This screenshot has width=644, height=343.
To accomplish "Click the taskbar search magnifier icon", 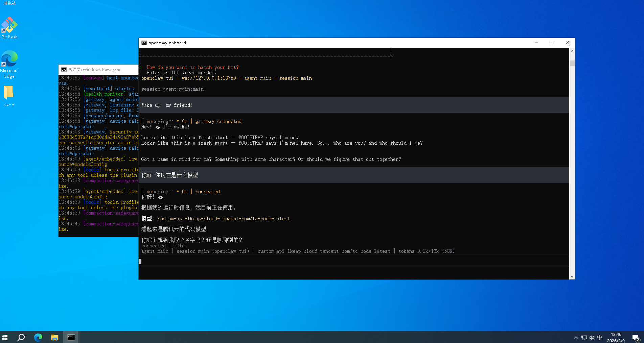I will 21,337.
